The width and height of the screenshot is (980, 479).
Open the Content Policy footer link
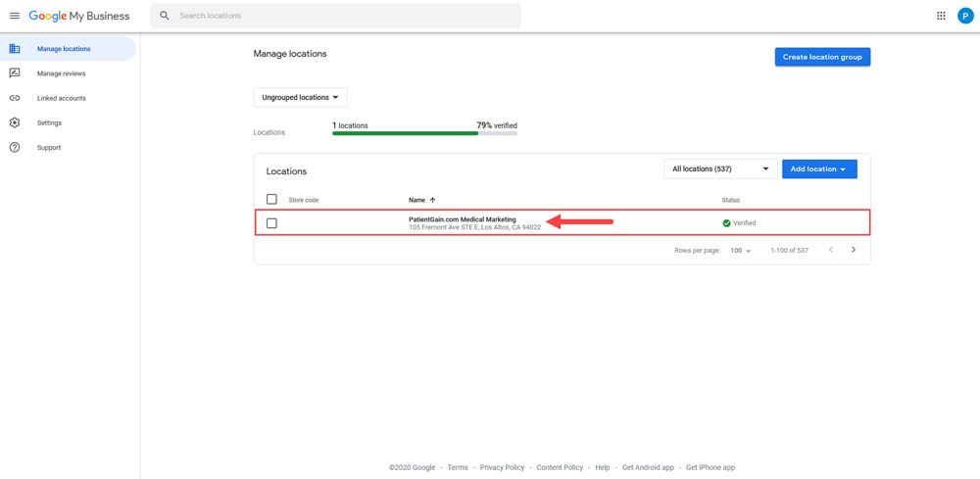coord(560,467)
